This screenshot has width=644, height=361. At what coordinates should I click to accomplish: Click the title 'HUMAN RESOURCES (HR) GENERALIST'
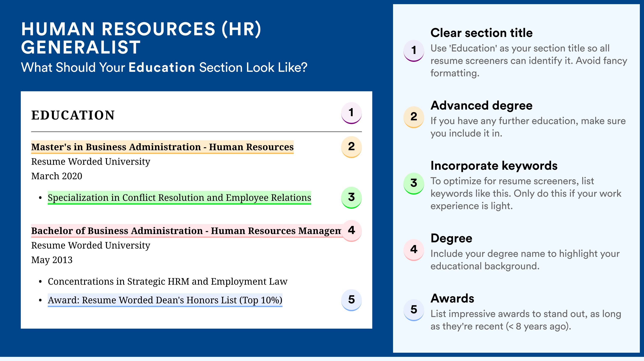click(x=141, y=38)
